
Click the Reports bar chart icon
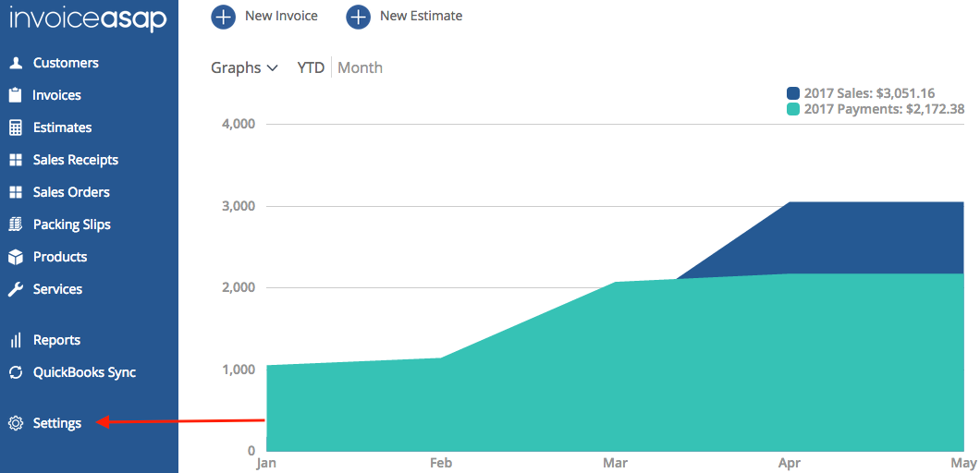click(x=15, y=340)
